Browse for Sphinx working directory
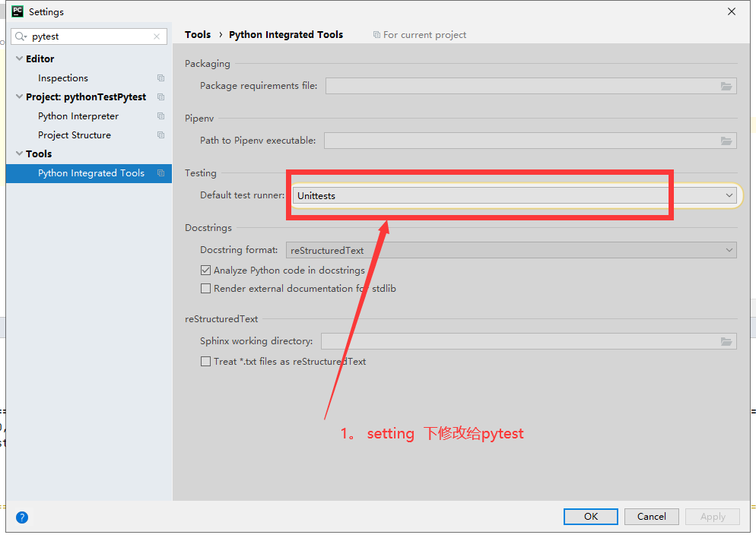Image resolution: width=756 pixels, height=538 pixels. point(726,341)
